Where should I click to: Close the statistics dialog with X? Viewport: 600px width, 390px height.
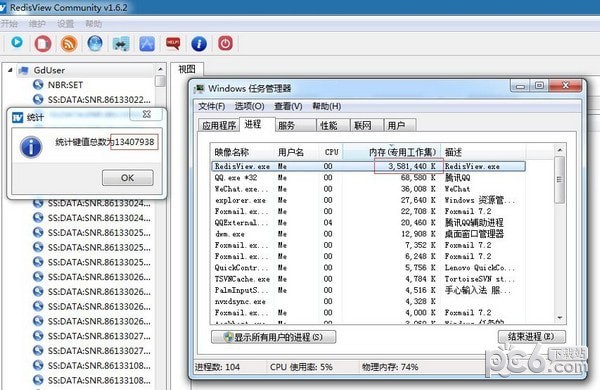(147, 114)
